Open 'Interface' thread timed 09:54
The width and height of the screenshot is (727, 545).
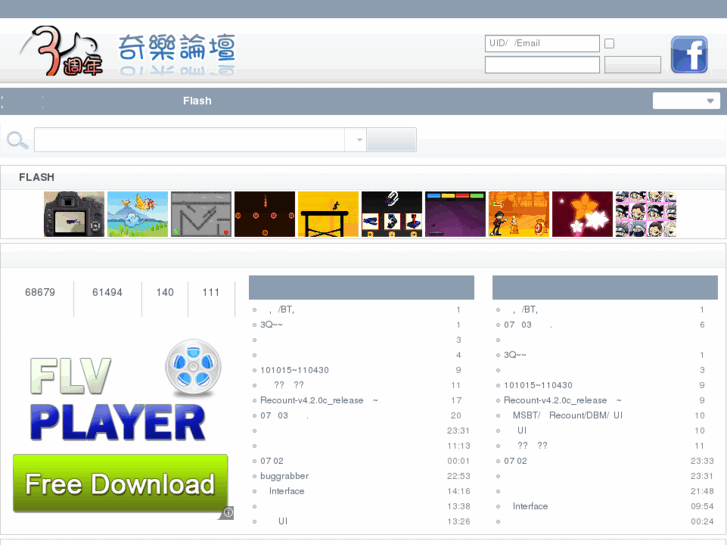(x=530, y=507)
